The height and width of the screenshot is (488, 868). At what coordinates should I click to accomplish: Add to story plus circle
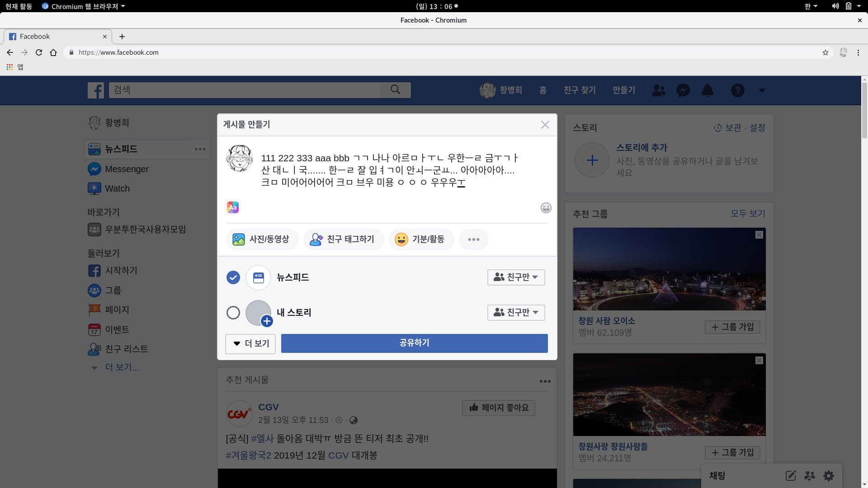pos(592,160)
